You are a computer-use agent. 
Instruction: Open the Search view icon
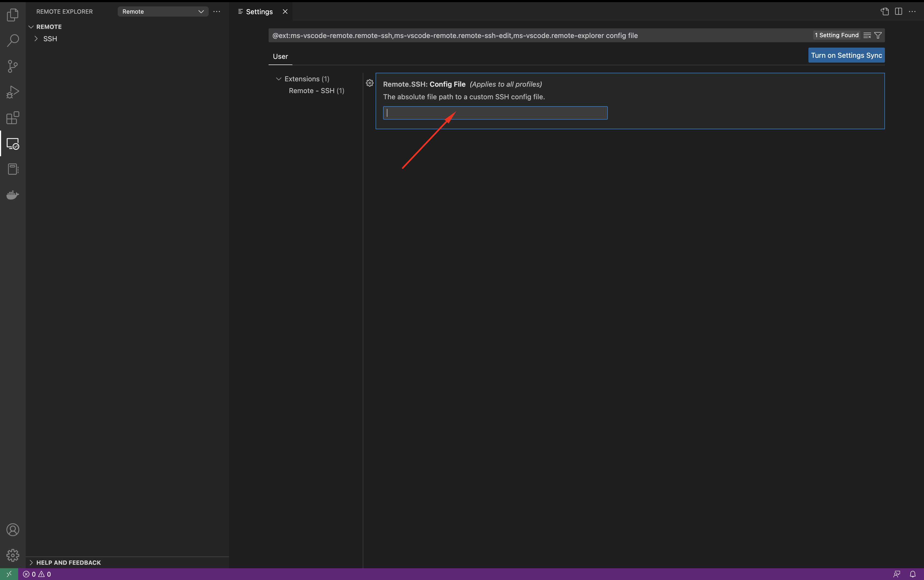13,40
